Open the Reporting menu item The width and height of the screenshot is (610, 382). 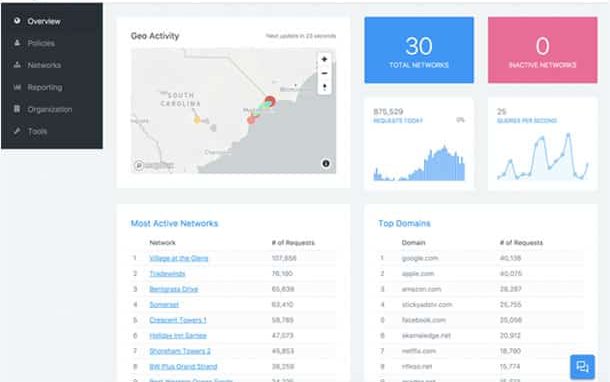(45, 87)
